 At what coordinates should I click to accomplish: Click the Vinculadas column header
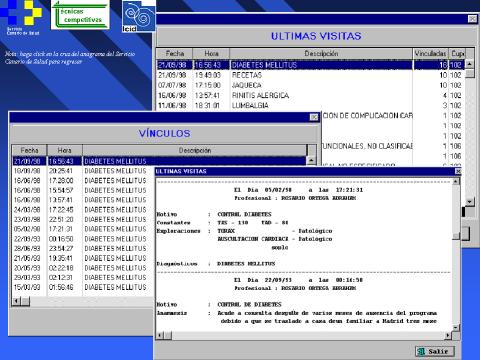click(x=431, y=53)
